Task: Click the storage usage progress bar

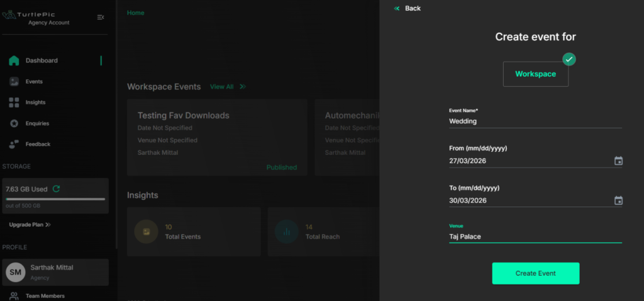Action: (x=55, y=199)
